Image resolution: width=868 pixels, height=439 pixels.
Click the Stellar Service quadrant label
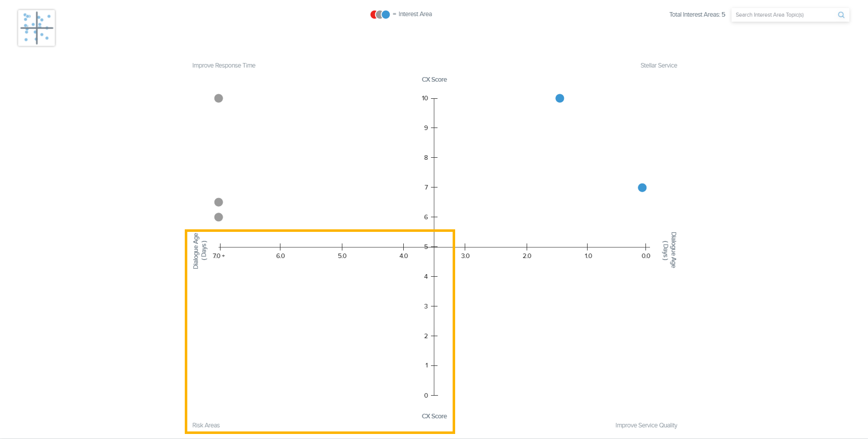[659, 66]
